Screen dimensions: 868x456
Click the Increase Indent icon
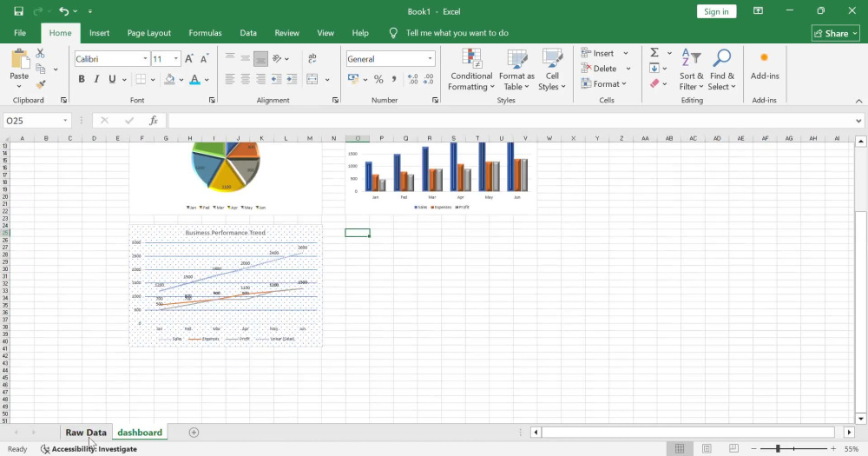point(292,79)
